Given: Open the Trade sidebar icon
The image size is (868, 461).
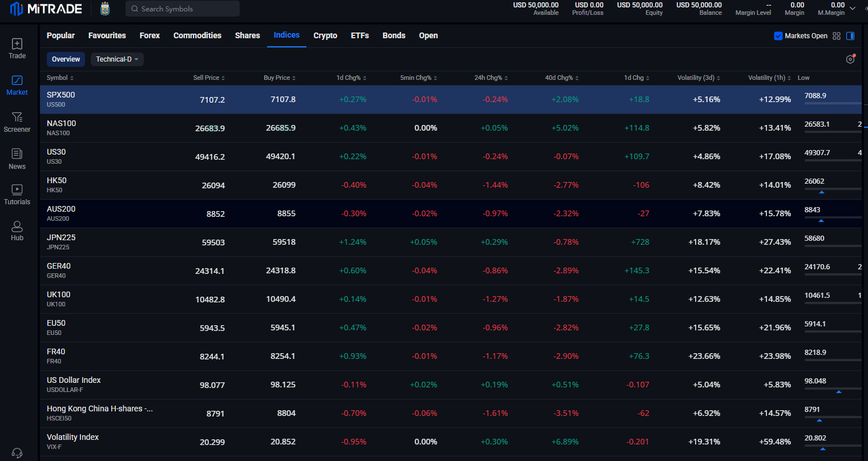Looking at the screenshot, I should [17, 48].
